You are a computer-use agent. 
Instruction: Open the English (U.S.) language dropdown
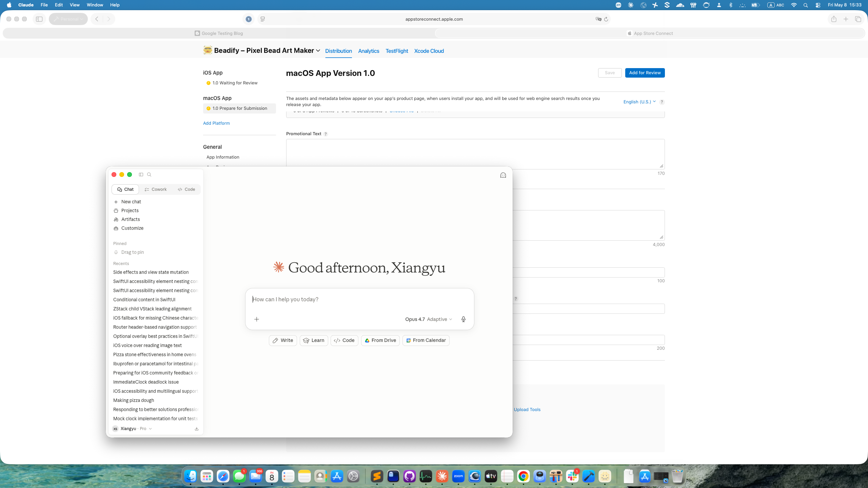[x=639, y=102]
